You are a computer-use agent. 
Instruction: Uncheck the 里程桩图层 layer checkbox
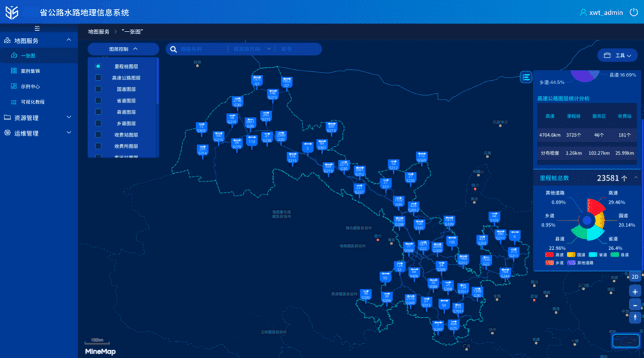(x=98, y=67)
